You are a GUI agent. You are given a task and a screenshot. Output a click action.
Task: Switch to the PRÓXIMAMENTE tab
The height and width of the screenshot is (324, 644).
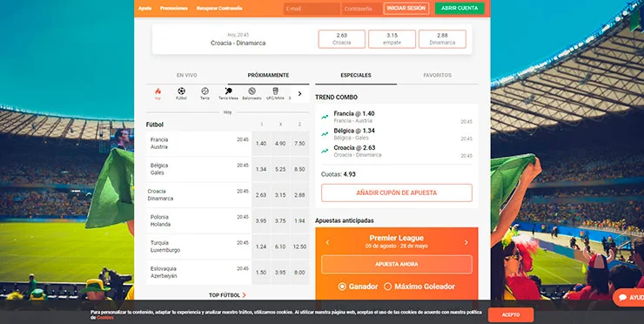tap(268, 75)
